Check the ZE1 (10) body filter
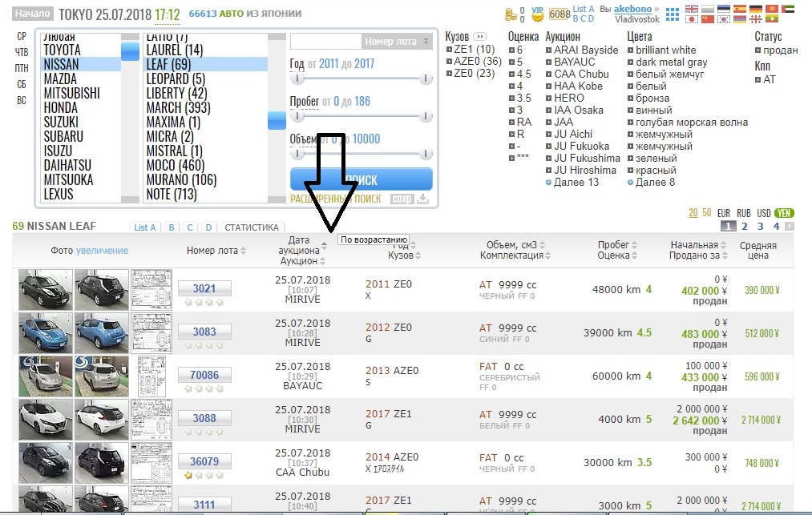This screenshot has width=812, height=515. click(x=449, y=50)
